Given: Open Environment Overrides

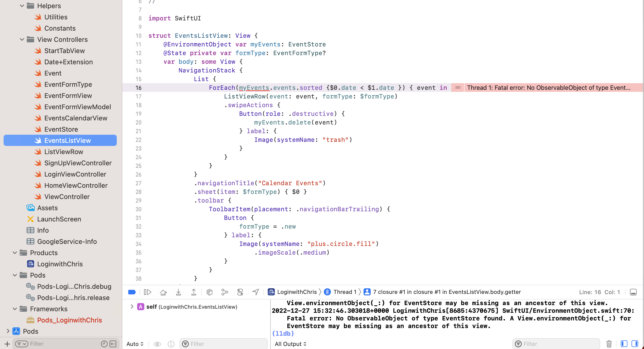Looking at the screenshot, I should click(240, 292).
